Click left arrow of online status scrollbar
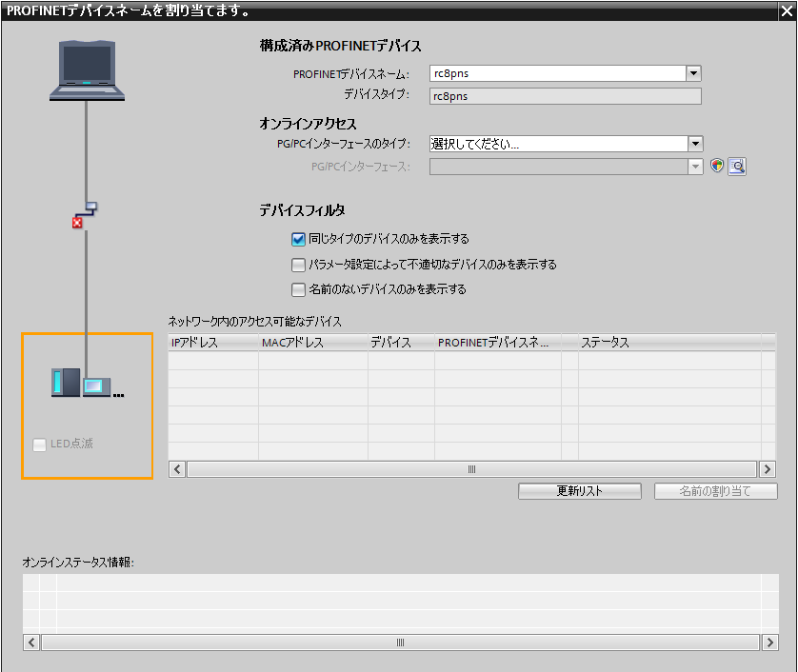The image size is (798, 672). point(31,642)
